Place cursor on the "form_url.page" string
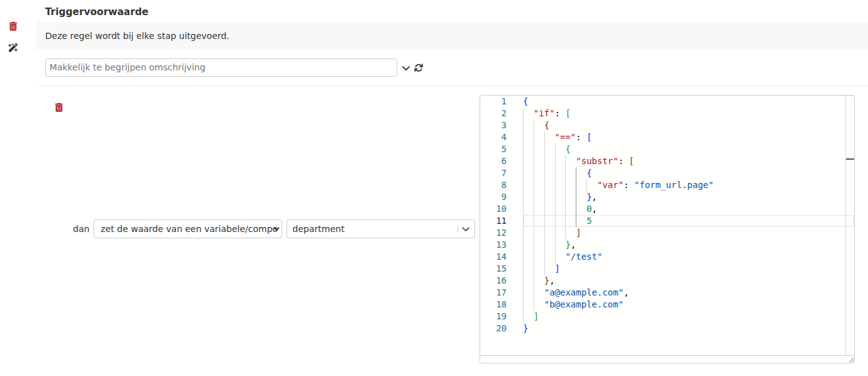This screenshot has width=868, height=376. (674, 185)
